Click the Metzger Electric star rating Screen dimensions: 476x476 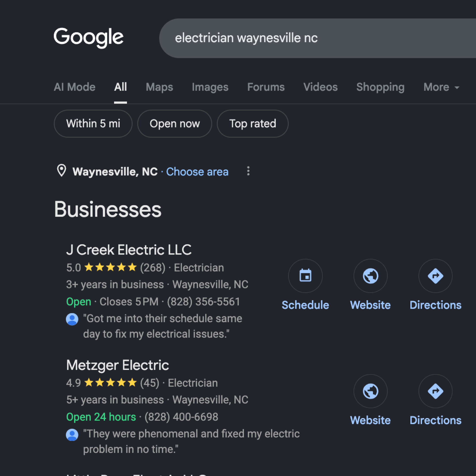pos(110,383)
